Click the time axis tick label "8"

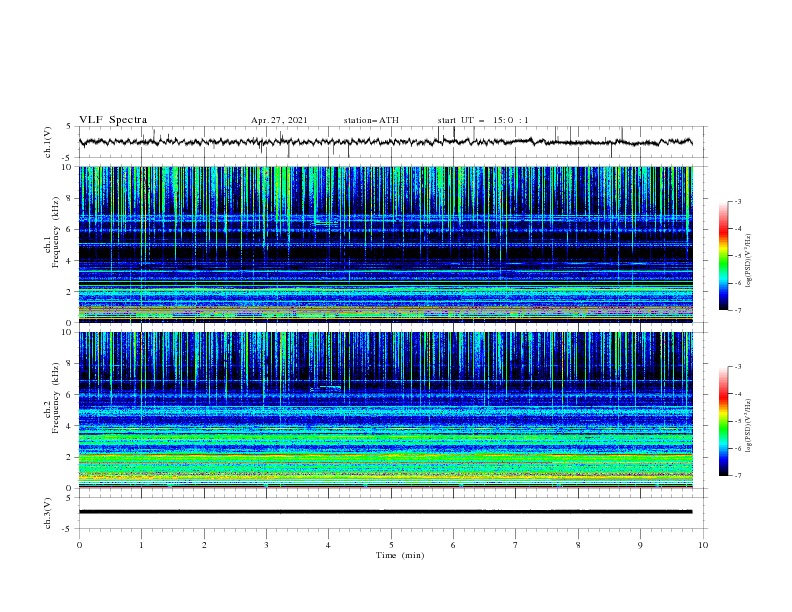click(x=578, y=545)
